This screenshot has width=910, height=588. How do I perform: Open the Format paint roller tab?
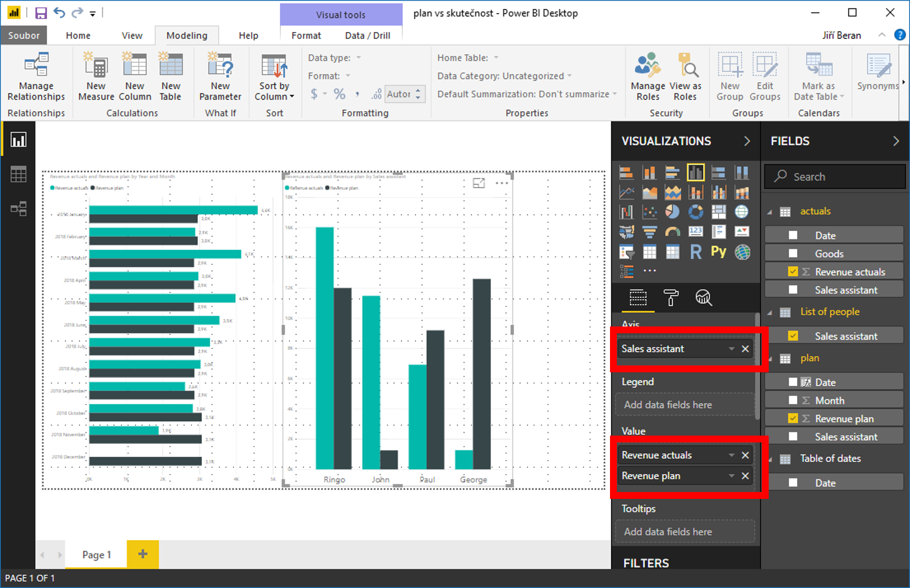(671, 298)
